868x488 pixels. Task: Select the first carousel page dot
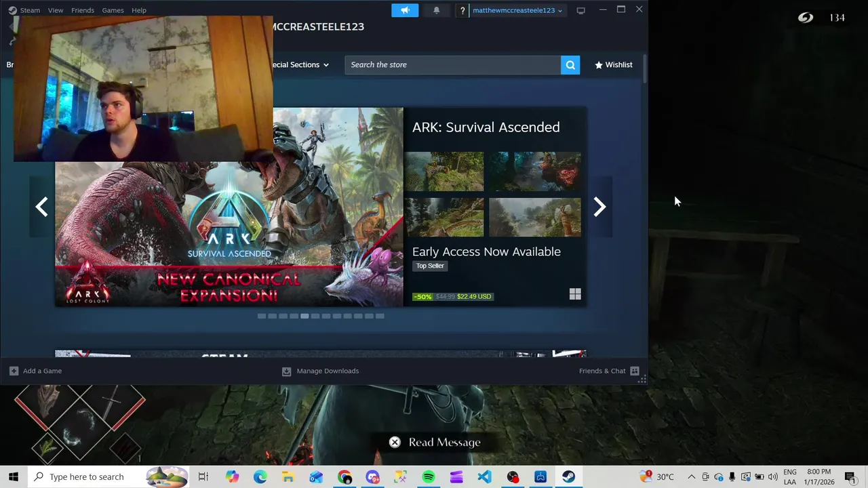click(262, 316)
